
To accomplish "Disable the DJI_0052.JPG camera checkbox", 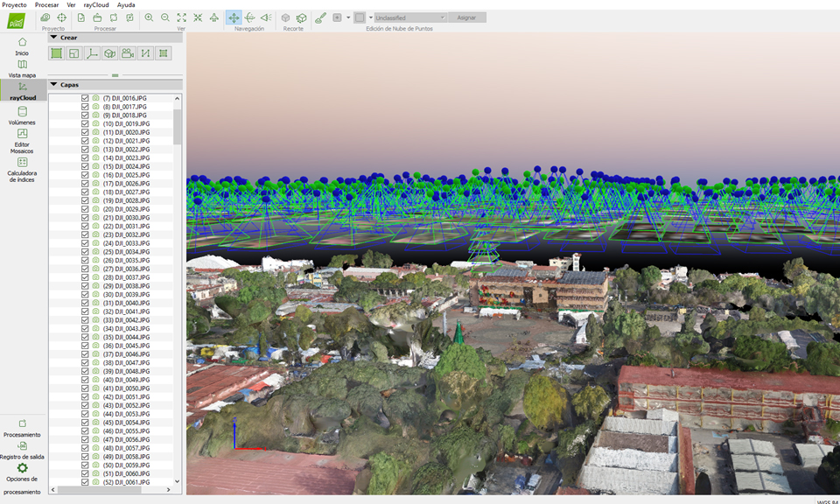I will click(85, 405).
